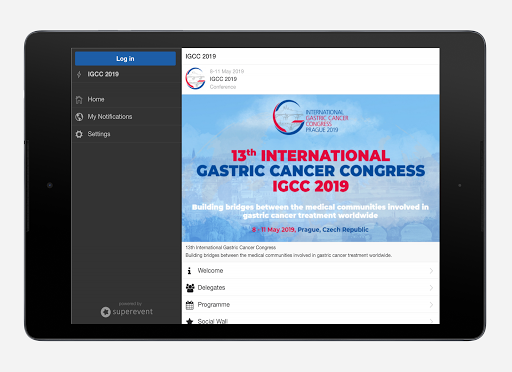Click the 'powered by' text in sidebar

[130, 304]
